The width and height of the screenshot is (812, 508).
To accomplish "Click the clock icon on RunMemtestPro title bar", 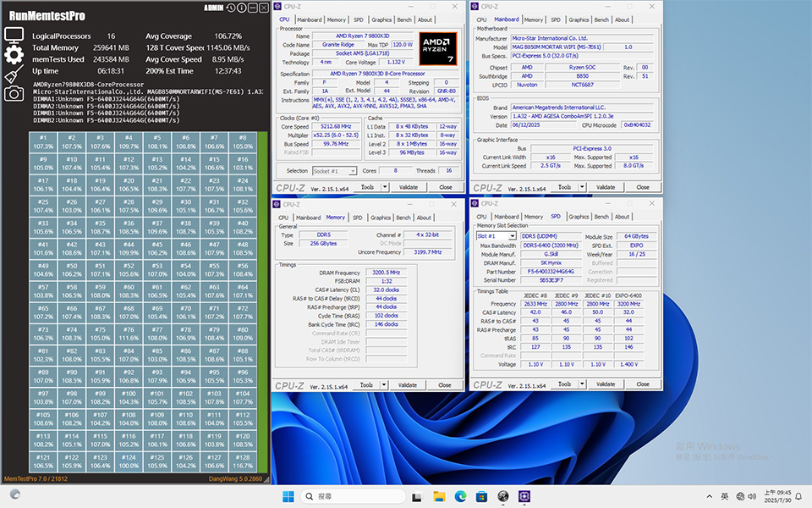I will (x=230, y=8).
